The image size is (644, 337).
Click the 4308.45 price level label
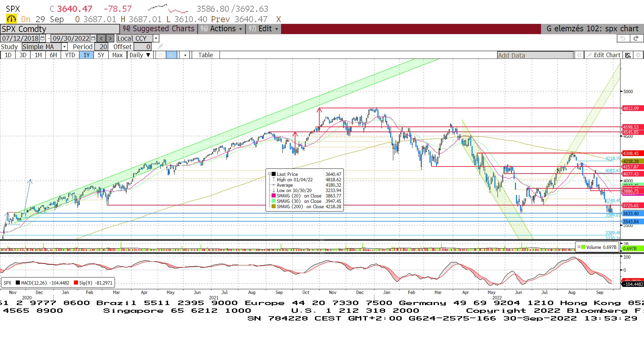(x=633, y=153)
